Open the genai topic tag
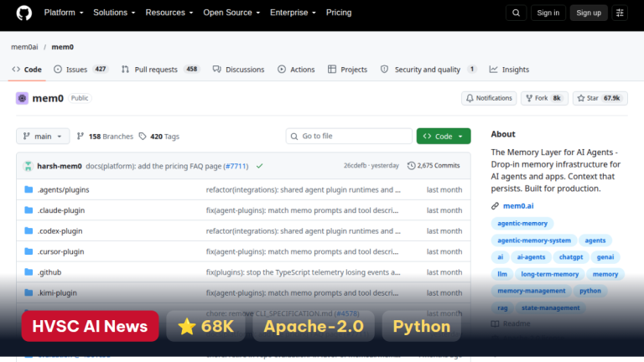This screenshot has height=362, width=644. 605,257
